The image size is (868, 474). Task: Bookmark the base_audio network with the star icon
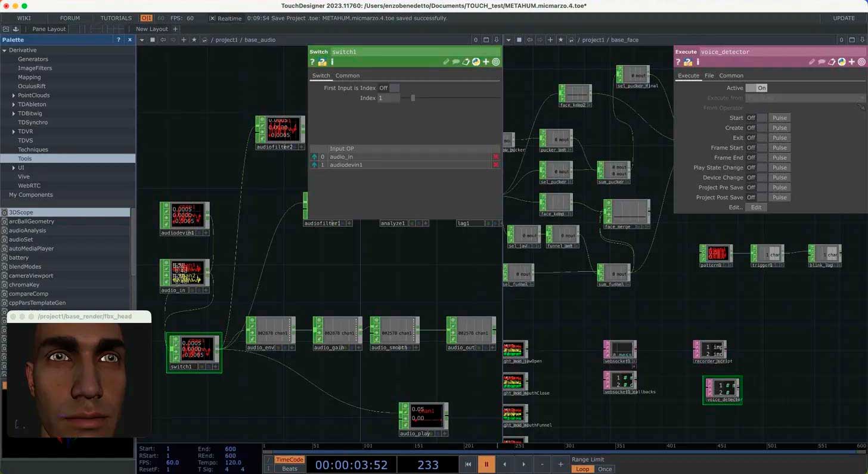[194, 40]
